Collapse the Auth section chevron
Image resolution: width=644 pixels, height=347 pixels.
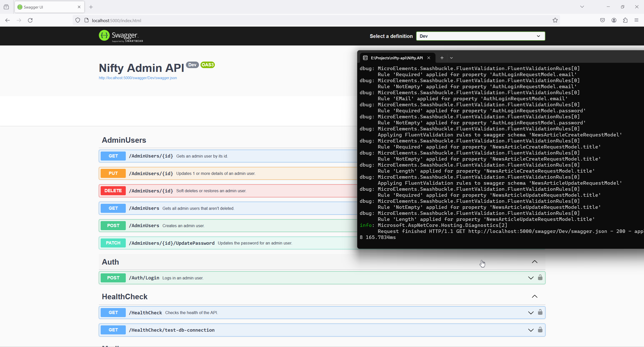click(535, 262)
